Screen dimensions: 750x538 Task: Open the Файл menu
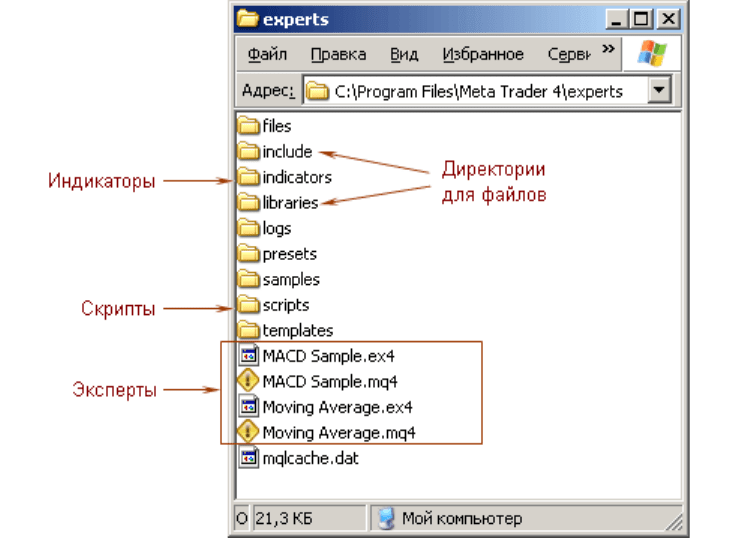267,55
